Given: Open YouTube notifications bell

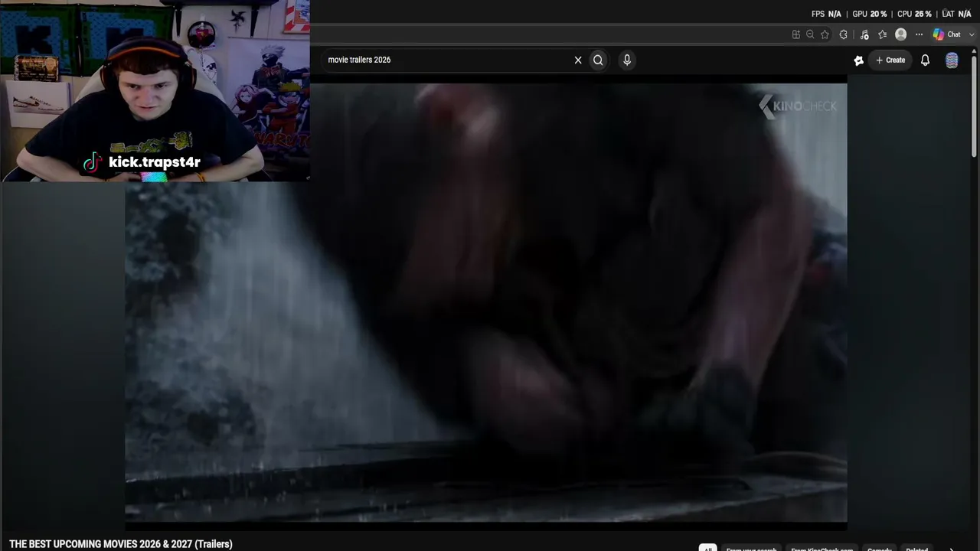Looking at the screenshot, I should click(925, 60).
